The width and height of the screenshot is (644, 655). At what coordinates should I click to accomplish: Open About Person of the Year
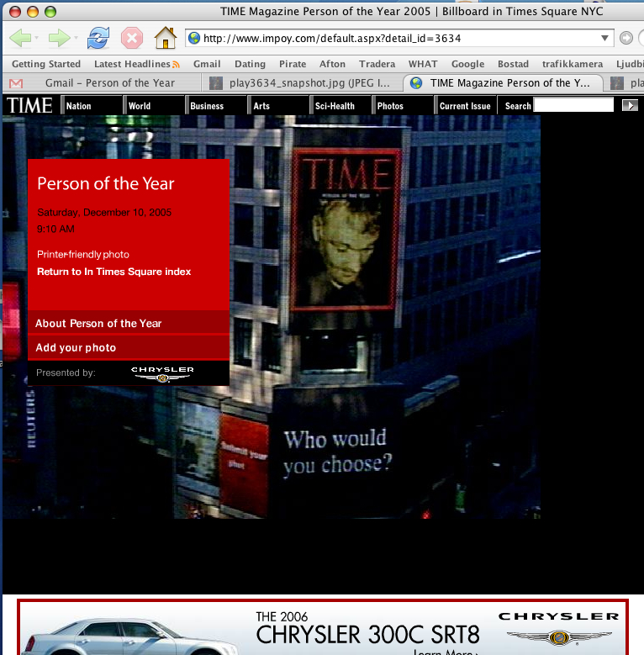pyautogui.click(x=129, y=323)
